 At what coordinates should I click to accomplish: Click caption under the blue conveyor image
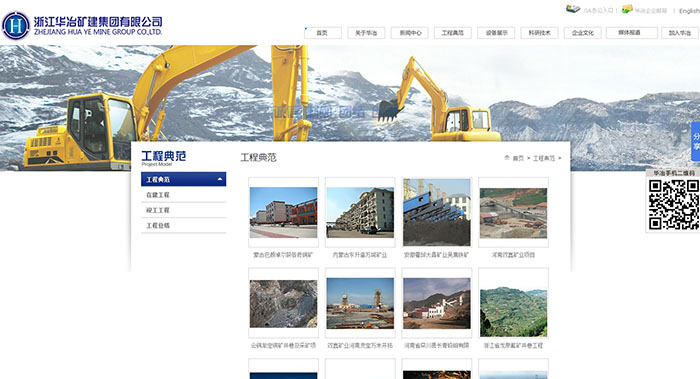point(437,255)
